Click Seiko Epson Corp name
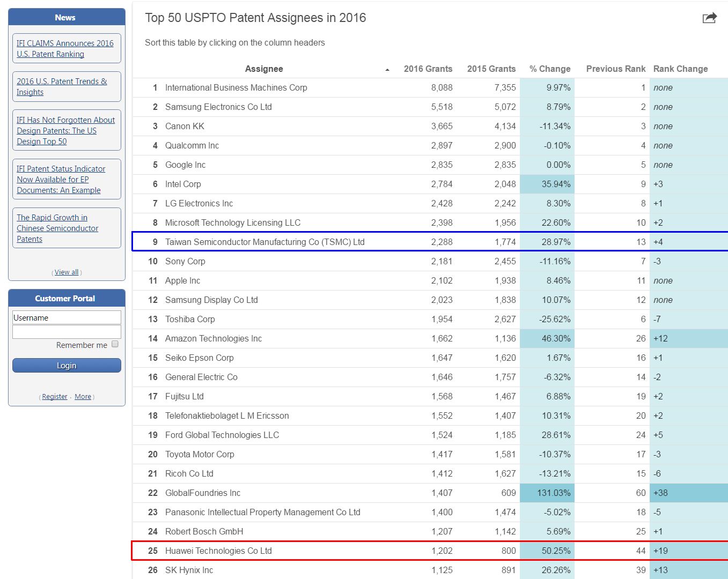 (x=200, y=358)
